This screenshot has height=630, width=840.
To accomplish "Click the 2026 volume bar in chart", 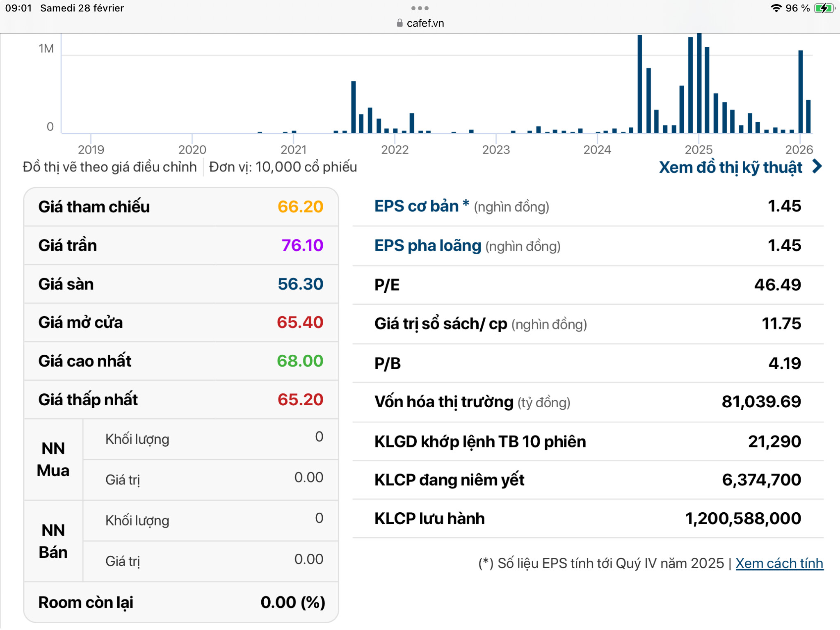I will click(800, 91).
